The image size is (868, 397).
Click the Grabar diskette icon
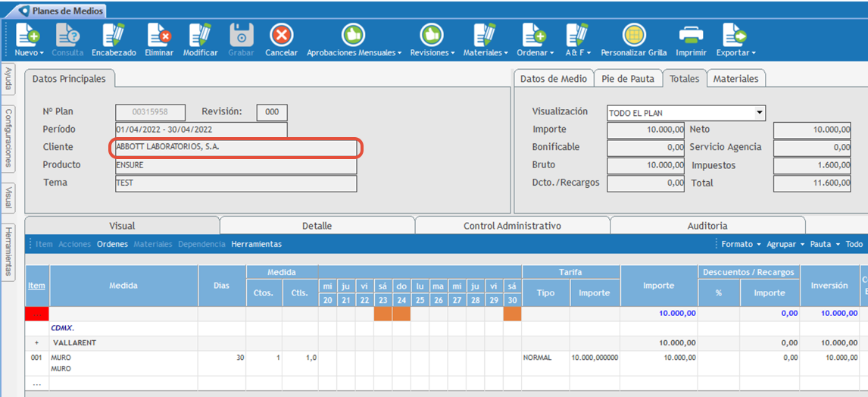pos(242,36)
